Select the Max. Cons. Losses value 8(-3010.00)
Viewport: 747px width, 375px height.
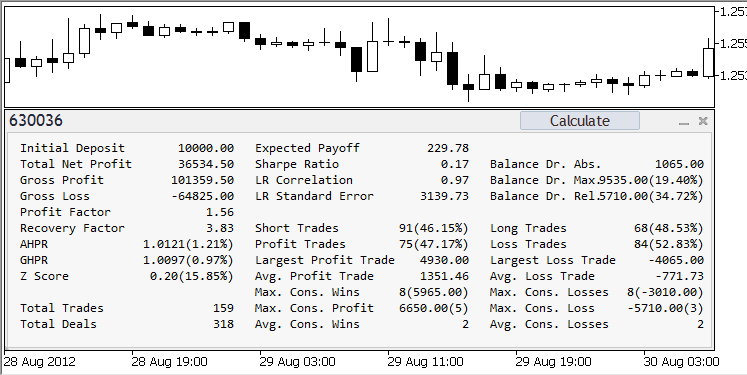point(665,292)
